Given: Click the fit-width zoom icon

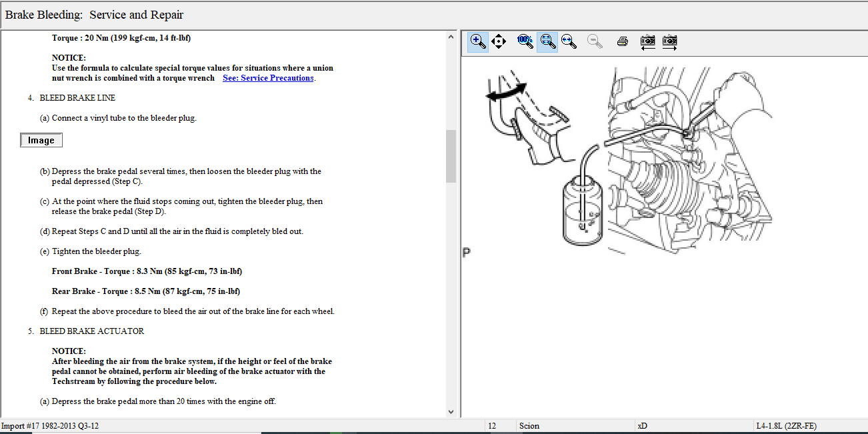Looking at the screenshot, I should click(569, 41).
